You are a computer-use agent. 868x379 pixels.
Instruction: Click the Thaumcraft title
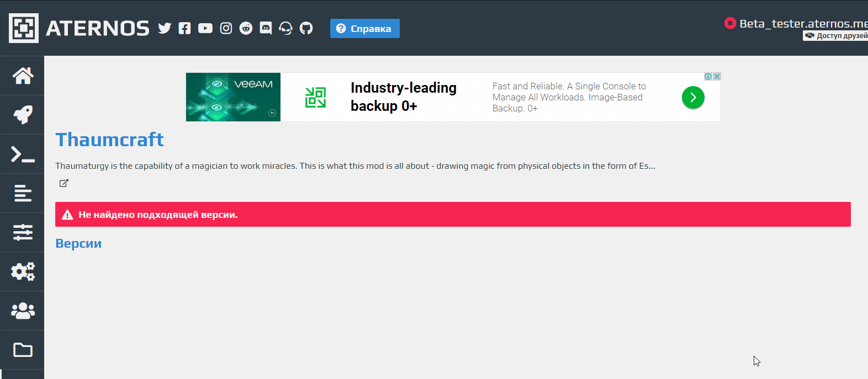click(109, 140)
